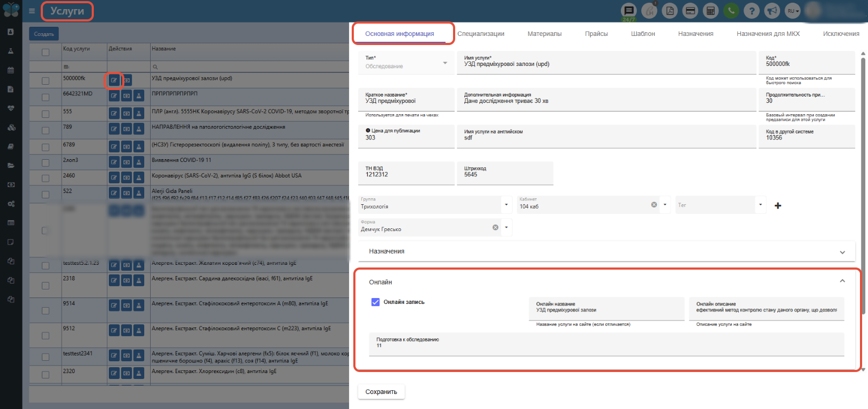Select checkbox for service 500000fk
Screen dimensions: 868x409
tap(46, 81)
